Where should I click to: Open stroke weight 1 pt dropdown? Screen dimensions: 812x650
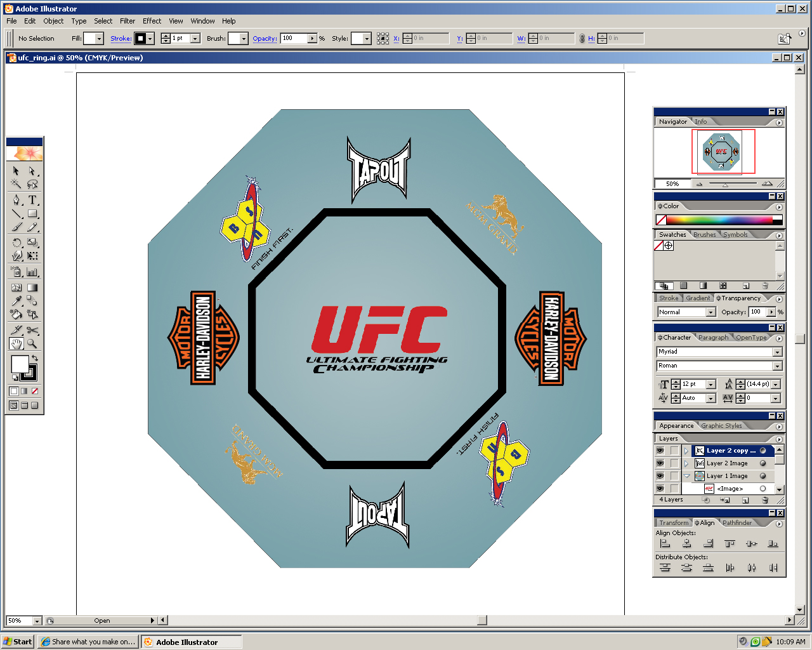pos(195,39)
